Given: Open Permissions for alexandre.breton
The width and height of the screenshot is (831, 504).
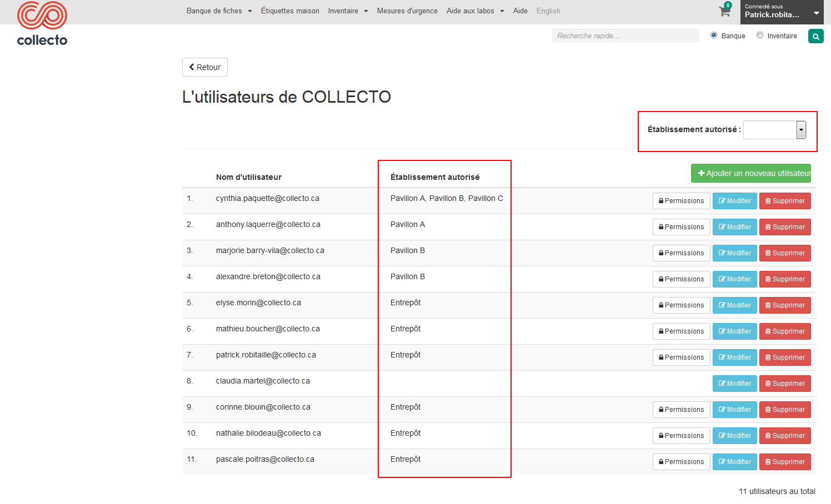Looking at the screenshot, I should pyautogui.click(x=682, y=279).
